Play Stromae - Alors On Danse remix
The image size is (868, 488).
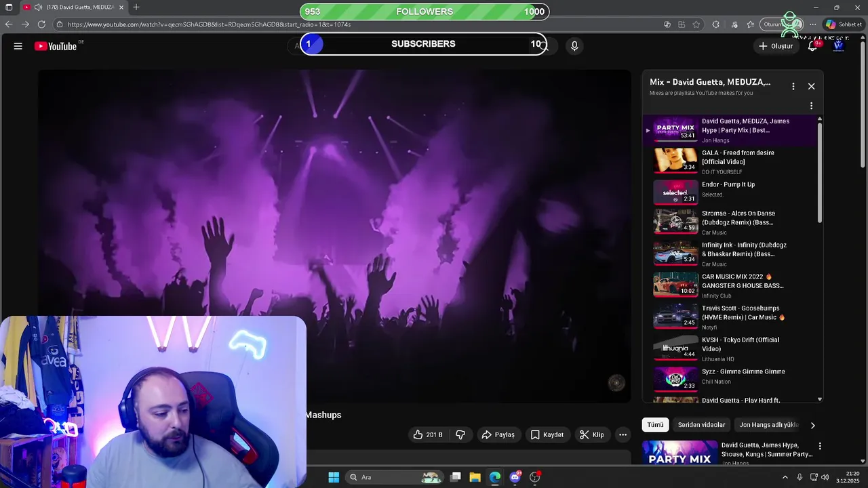point(730,222)
